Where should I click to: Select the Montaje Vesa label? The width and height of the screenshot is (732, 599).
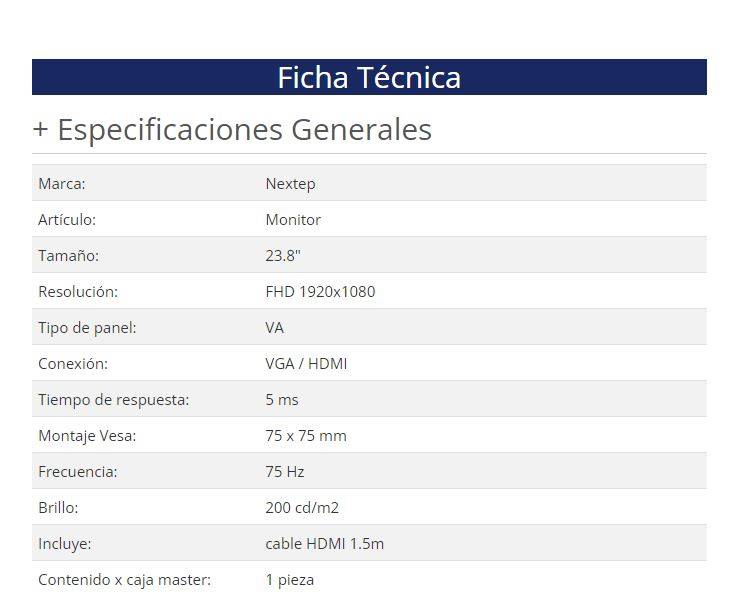tap(87, 436)
